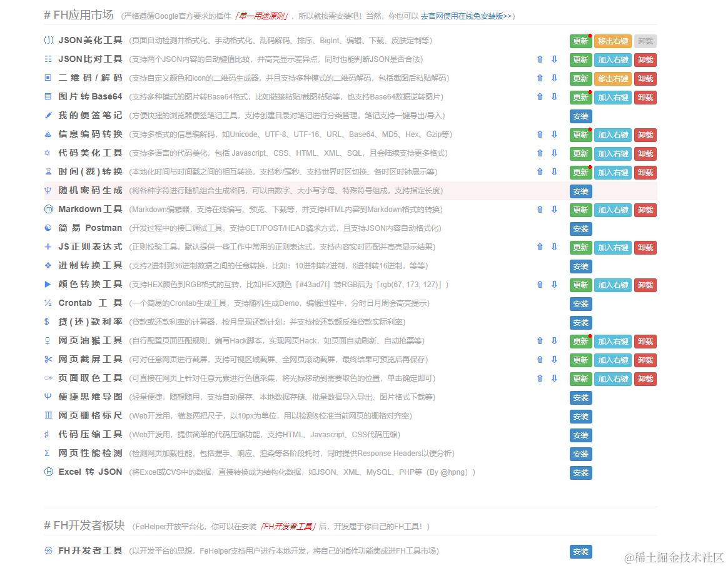
Task: Click the 便捷思维导图 row icon
Action: [x=48, y=397]
